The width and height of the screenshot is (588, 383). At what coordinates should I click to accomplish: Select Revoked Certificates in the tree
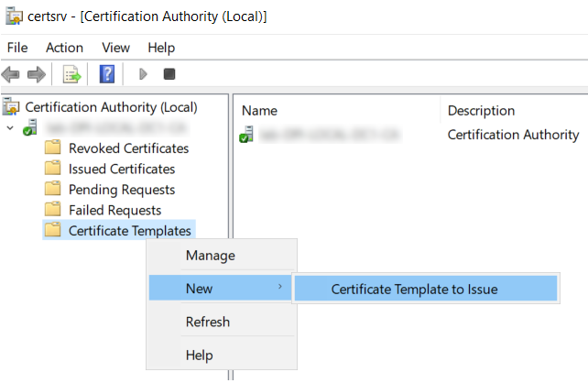tap(128, 148)
